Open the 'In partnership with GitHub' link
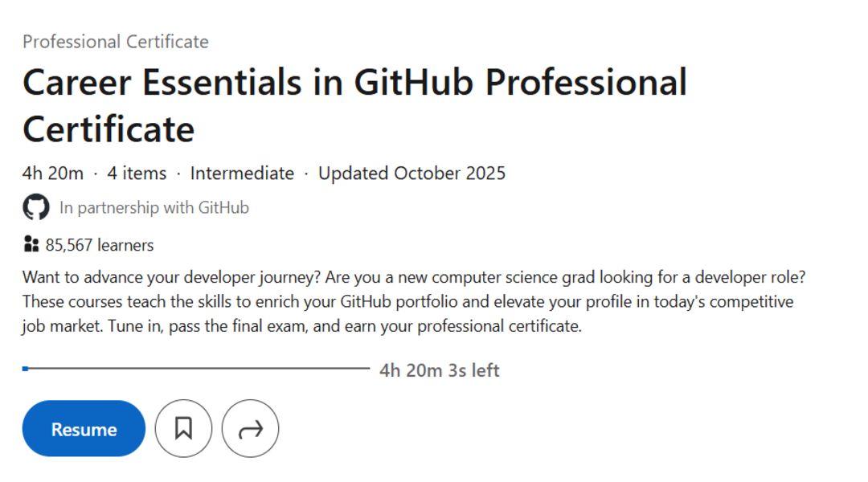 pyautogui.click(x=154, y=208)
